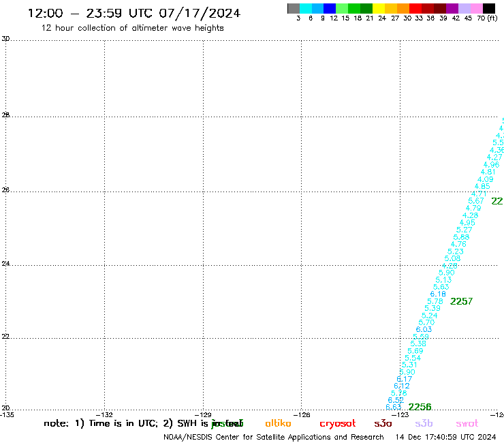The height and width of the screenshot is (443, 504).
Task: Click the 'swot' legend label
Action: coord(467,423)
